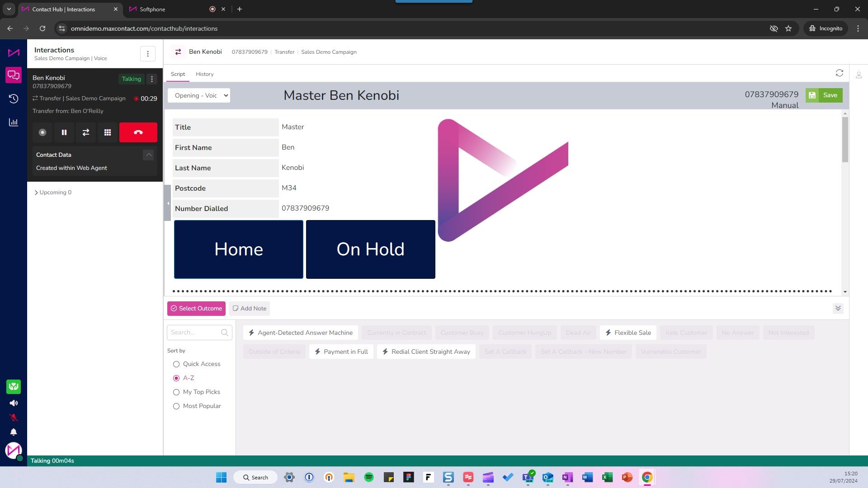The height and width of the screenshot is (488, 868).
Task: Click the outcome Search input field
Action: [194, 333]
